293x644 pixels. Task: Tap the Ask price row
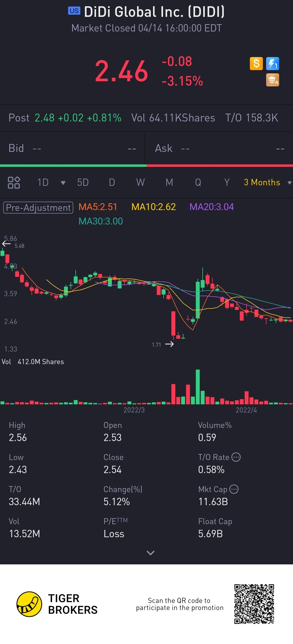[x=219, y=148]
